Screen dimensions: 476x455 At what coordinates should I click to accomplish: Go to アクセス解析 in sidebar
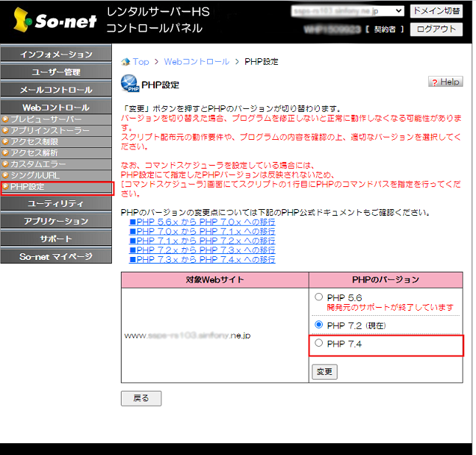[x=34, y=152]
